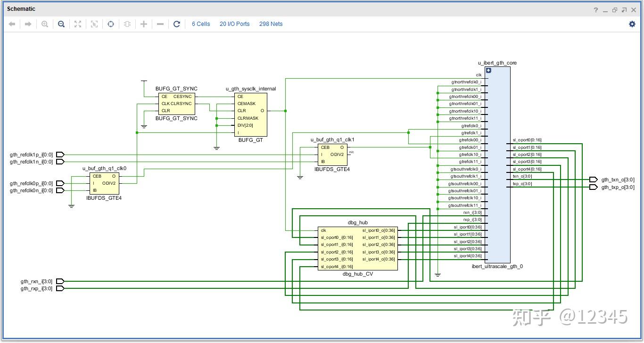Select the Schematic tab title

pyautogui.click(x=21, y=9)
